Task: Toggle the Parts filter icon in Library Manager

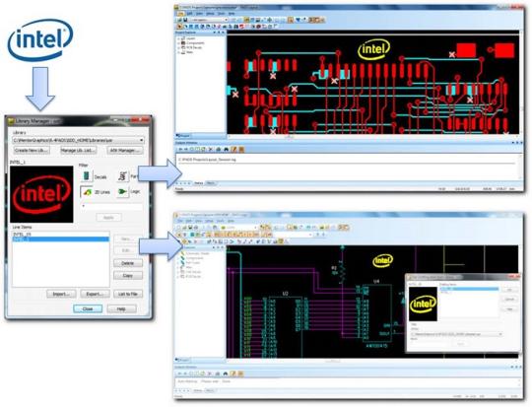Action: point(122,176)
